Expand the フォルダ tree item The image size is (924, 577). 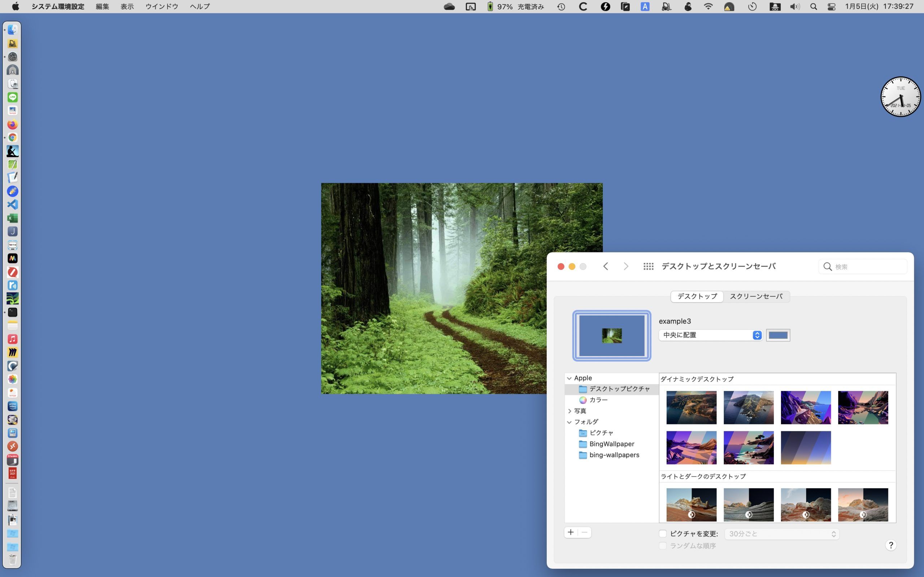pyautogui.click(x=569, y=422)
